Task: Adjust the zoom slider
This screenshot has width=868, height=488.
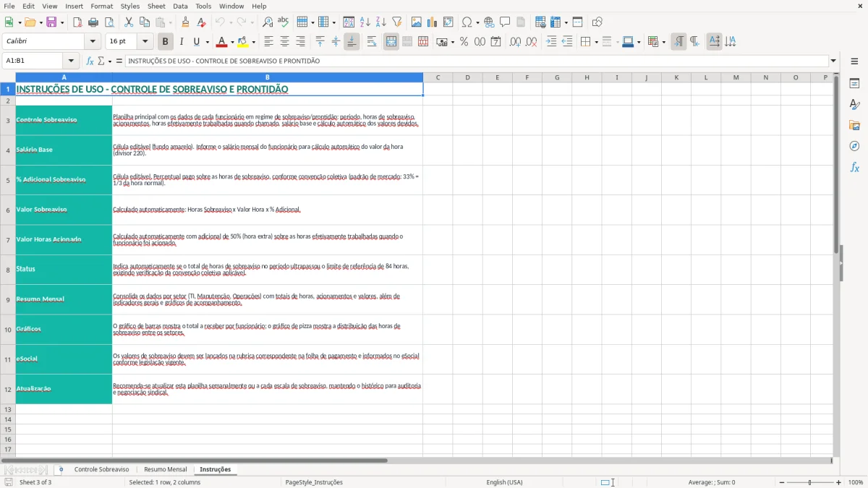Action: tap(810, 482)
